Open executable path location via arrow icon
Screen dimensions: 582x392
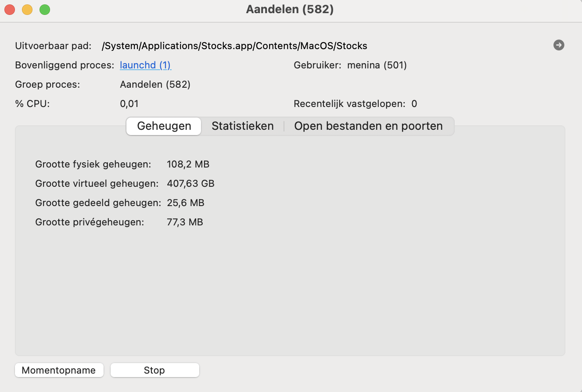558,45
